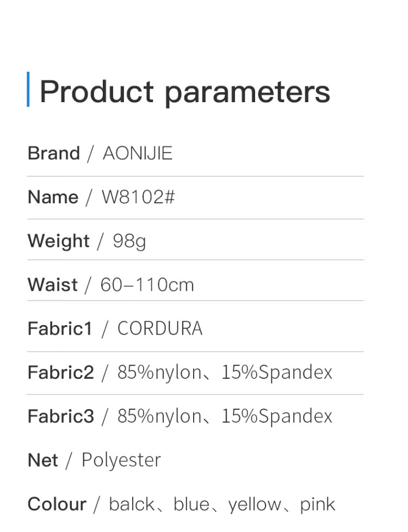Click the 60-110cm waist value

(x=147, y=285)
